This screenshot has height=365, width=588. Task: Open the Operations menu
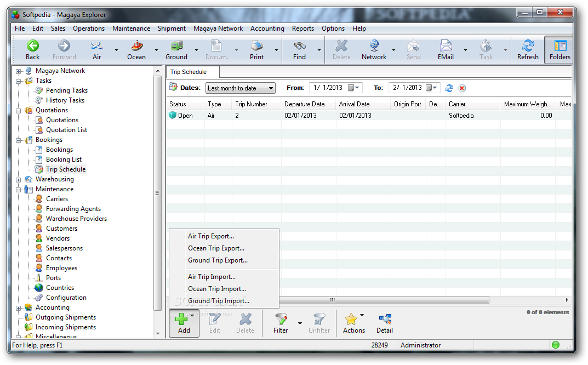89,28
